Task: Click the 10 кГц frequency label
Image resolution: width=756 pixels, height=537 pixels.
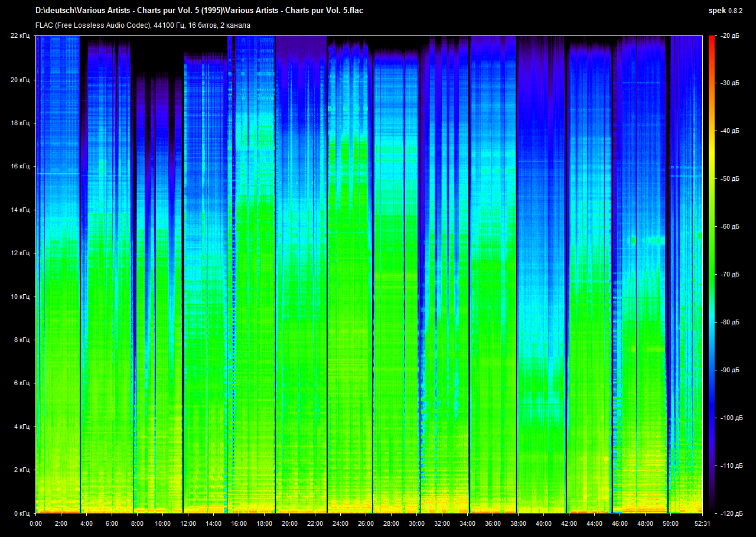Action: tap(20, 297)
